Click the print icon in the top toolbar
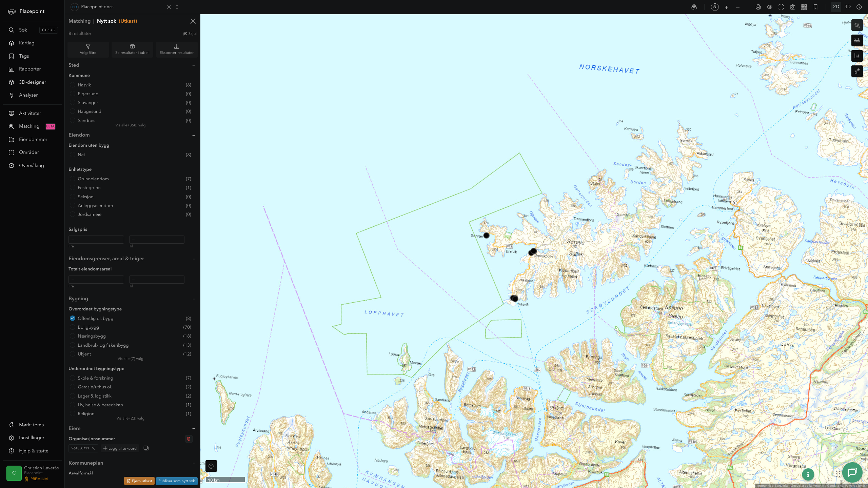Image resolution: width=868 pixels, height=488 pixels. (x=758, y=7)
